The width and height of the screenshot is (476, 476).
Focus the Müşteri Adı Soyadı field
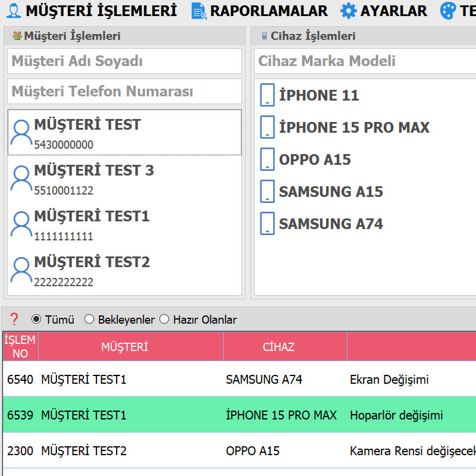[x=124, y=61]
